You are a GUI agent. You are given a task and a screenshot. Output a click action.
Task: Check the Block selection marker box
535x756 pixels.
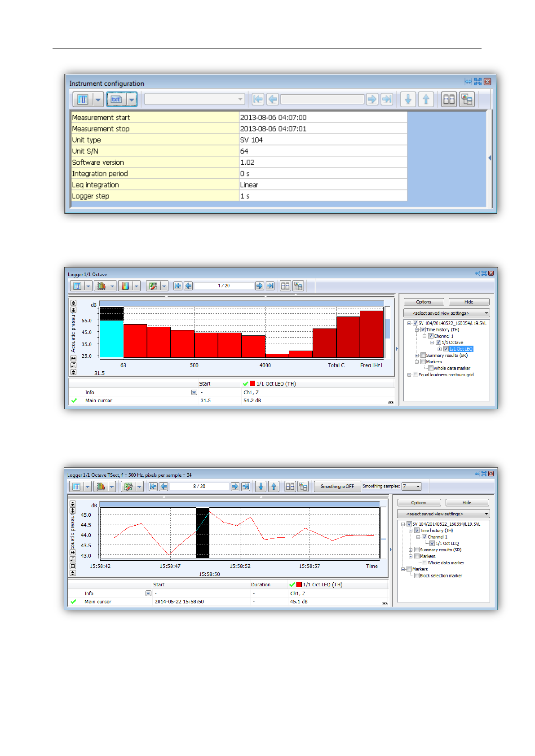pos(417,576)
